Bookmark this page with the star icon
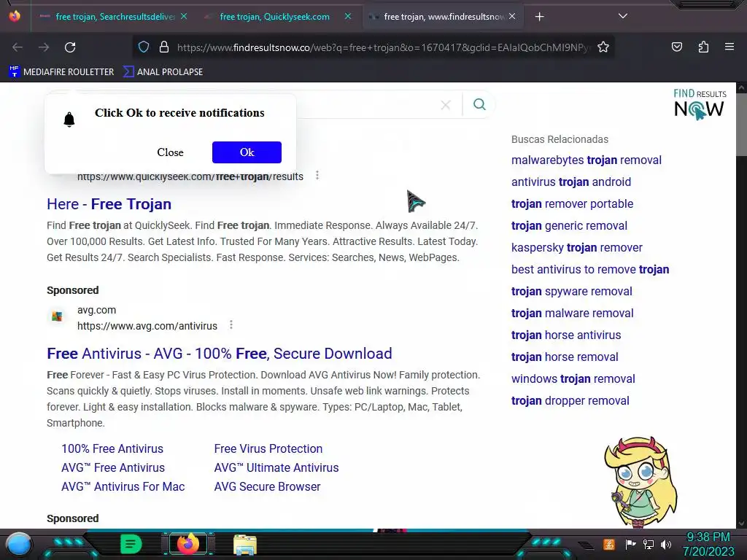 pos(603,47)
